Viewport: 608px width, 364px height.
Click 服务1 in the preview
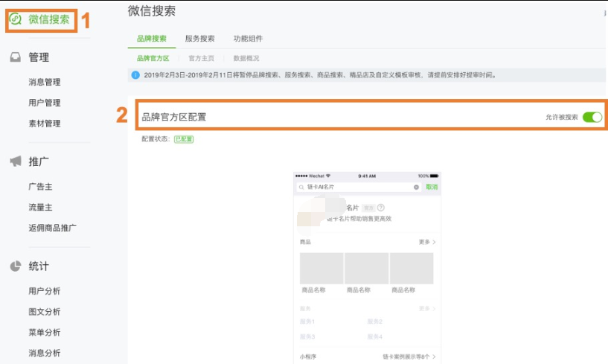(307, 322)
